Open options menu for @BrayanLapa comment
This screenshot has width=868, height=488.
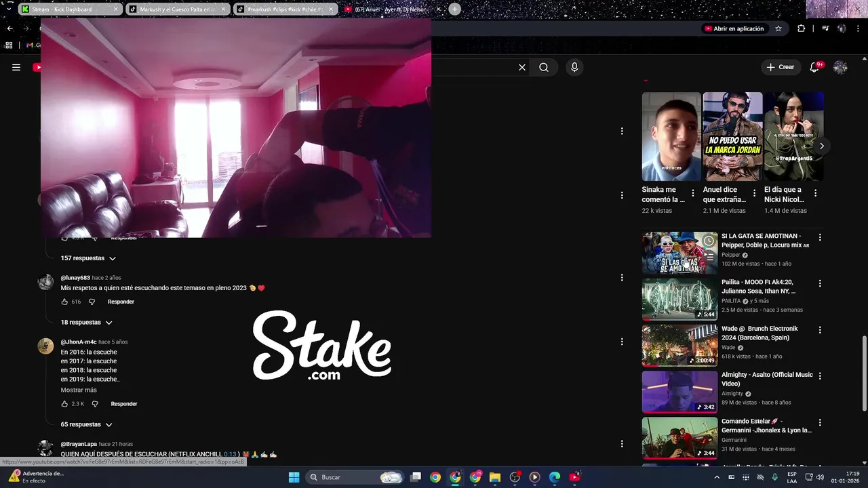622,444
